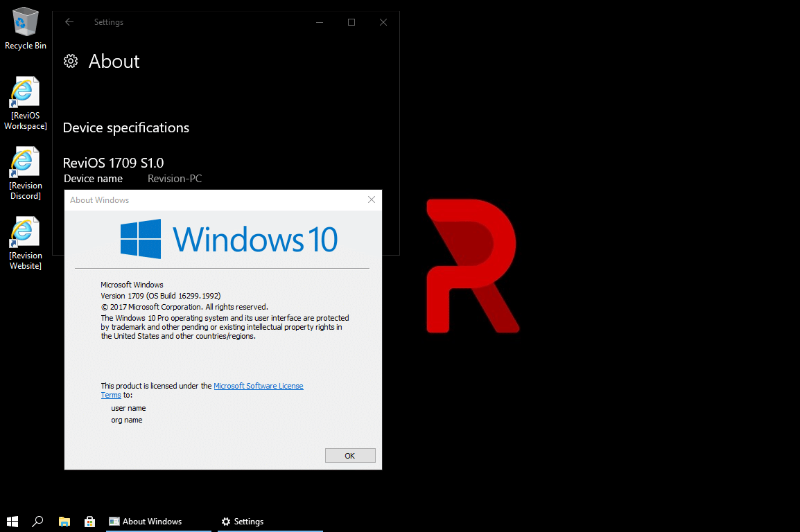Viewport: 800px width, 532px height.
Task: Click the Windows 10 logo in dialog
Action: pos(229,239)
